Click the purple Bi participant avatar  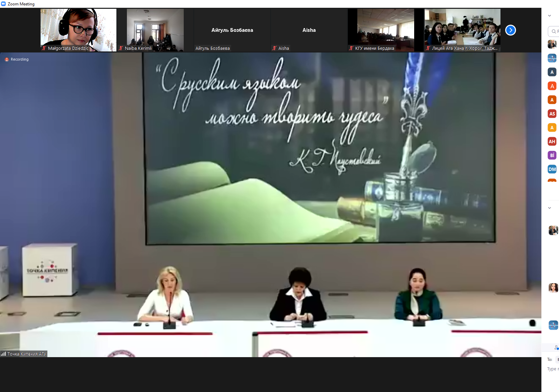(x=552, y=155)
